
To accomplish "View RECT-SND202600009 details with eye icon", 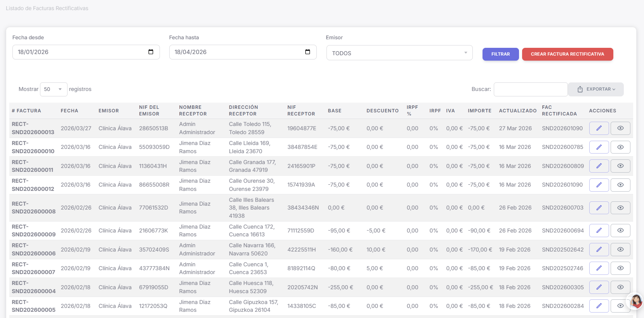I will (620, 231).
